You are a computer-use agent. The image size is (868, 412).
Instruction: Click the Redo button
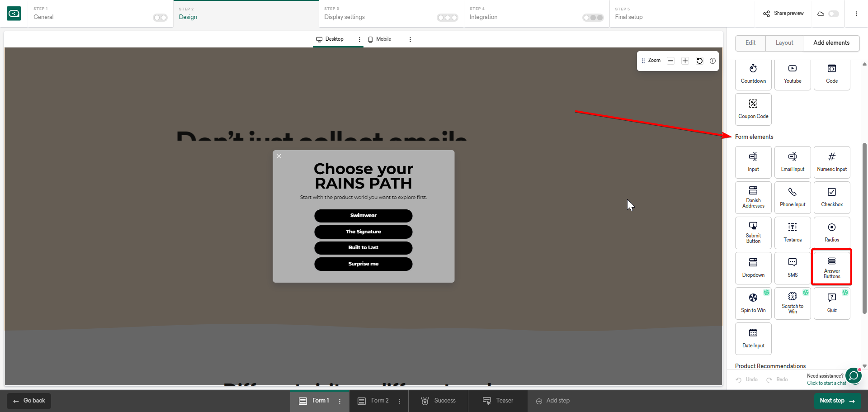[x=777, y=380]
